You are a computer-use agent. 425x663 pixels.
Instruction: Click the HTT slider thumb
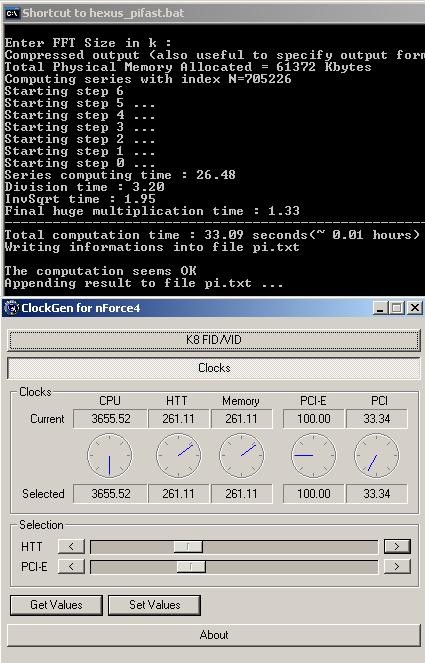pyautogui.click(x=188, y=547)
